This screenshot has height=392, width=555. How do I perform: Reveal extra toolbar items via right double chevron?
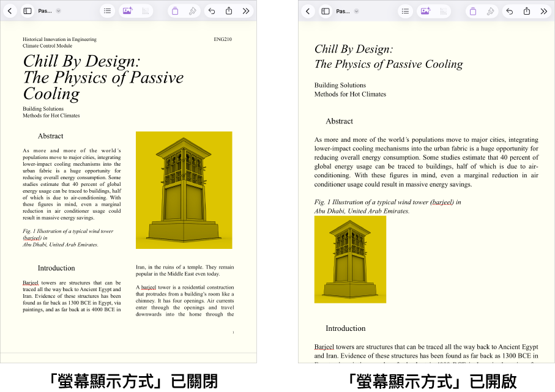[543, 10]
